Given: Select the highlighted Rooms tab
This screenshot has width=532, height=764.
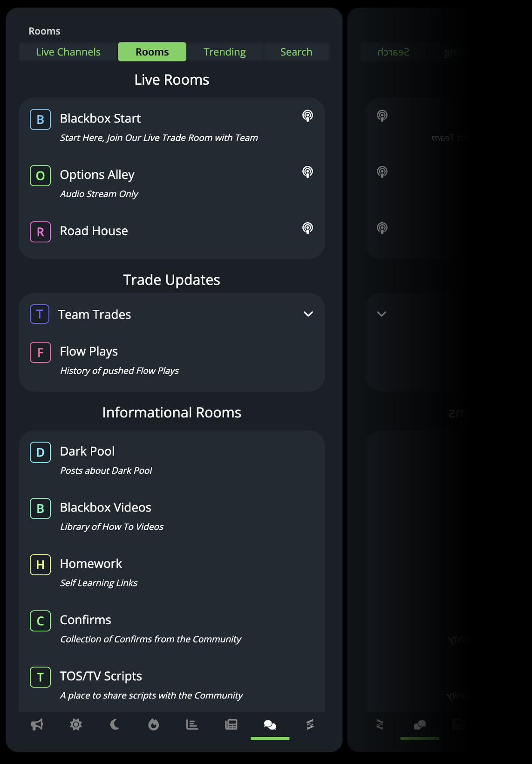Looking at the screenshot, I should coord(152,52).
